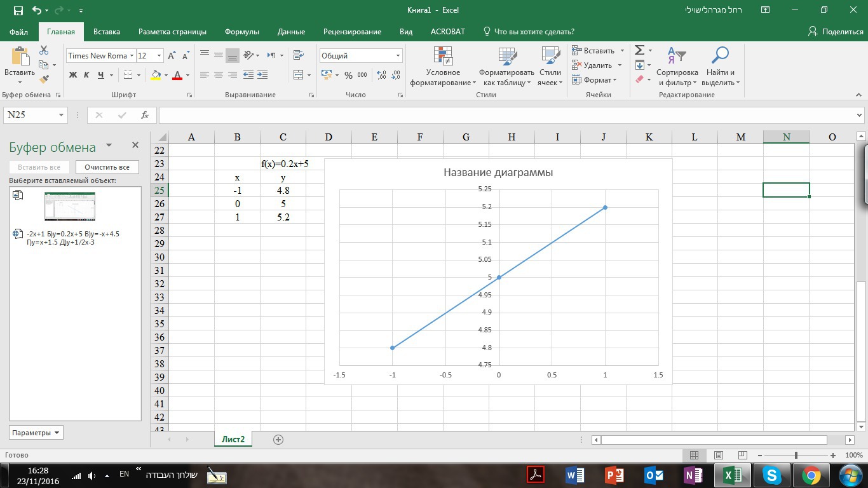Toggle Bold formatting
The width and height of the screenshot is (868, 488).
tap(73, 75)
